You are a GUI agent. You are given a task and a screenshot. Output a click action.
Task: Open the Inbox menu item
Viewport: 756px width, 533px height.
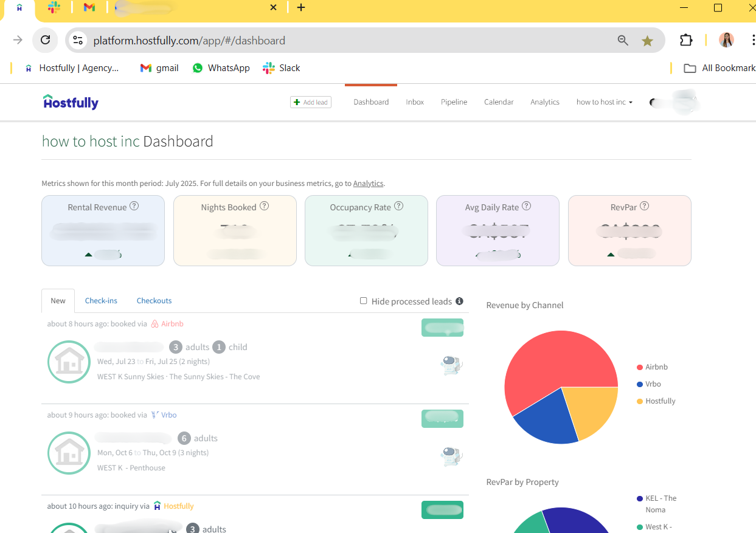pyautogui.click(x=415, y=102)
